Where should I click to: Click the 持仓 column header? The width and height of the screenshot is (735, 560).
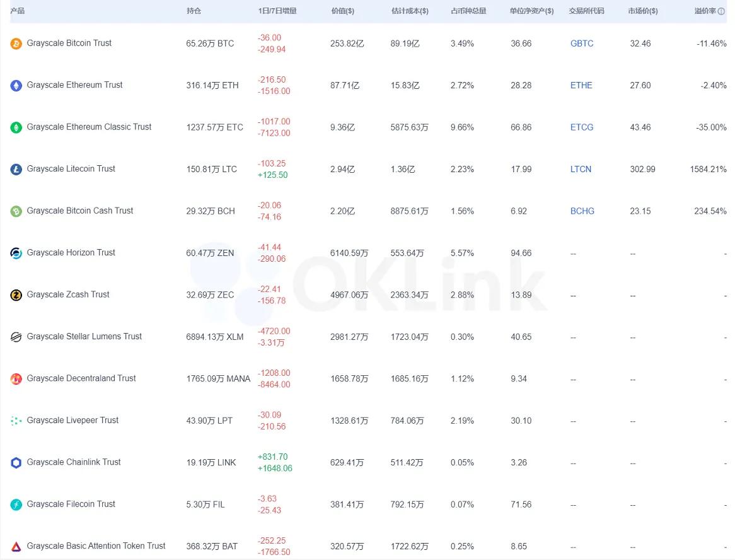pyautogui.click(x=194, y=11)
